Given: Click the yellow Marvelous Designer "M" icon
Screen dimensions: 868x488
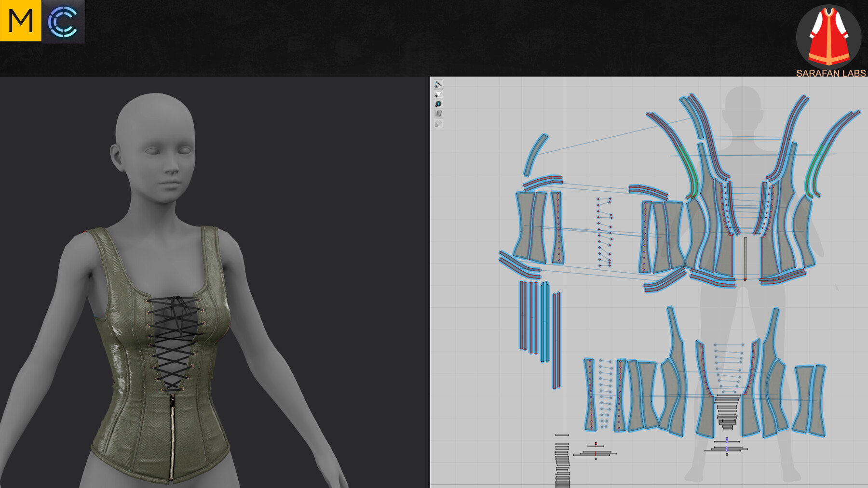Looking at the screenshot, I should tap(20, 20).
